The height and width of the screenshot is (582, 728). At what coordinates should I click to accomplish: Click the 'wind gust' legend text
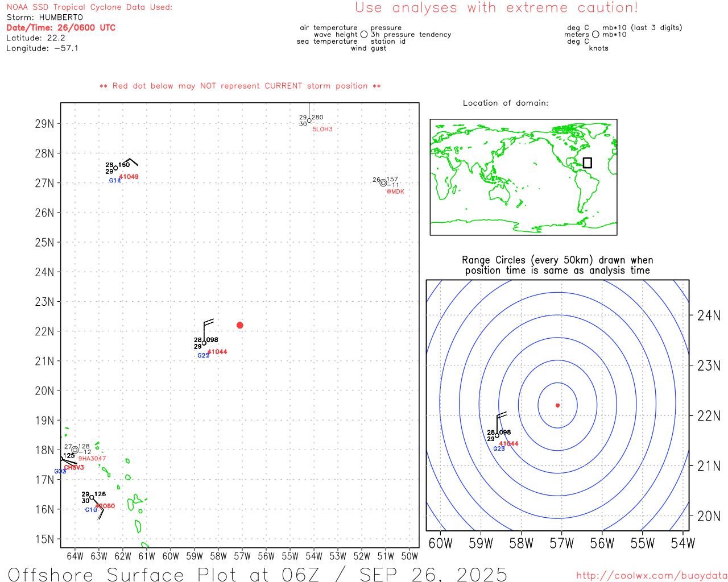(369, 48)
